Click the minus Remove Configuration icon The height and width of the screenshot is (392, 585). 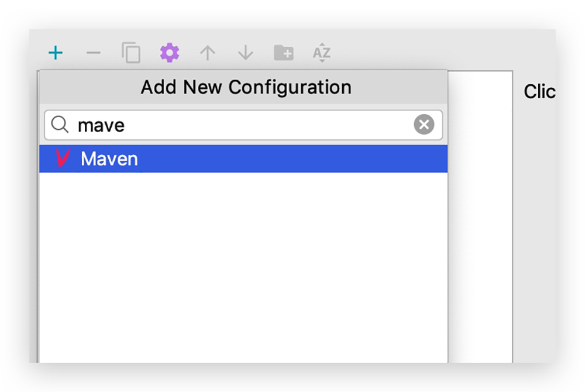click(94, 53)
